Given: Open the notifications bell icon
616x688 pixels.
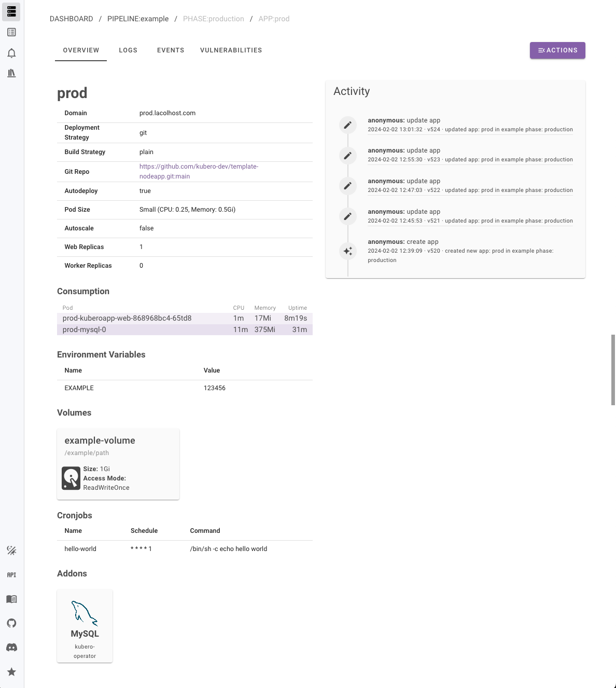Looking at the screenshot, I should pos(11,53).
